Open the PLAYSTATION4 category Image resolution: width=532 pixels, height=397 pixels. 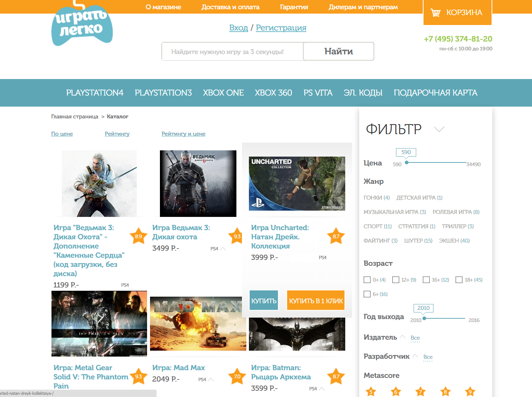tap(95, 93)
